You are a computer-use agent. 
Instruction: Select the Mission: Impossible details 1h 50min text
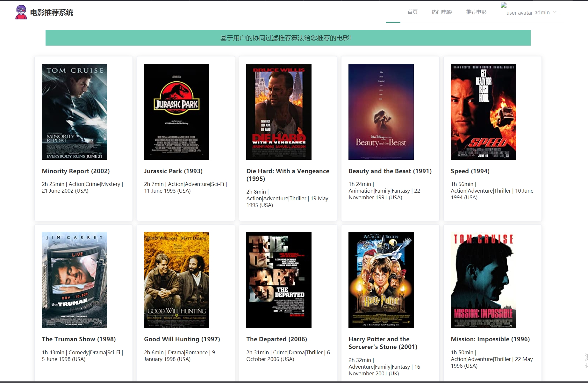(x=492, y=359)
